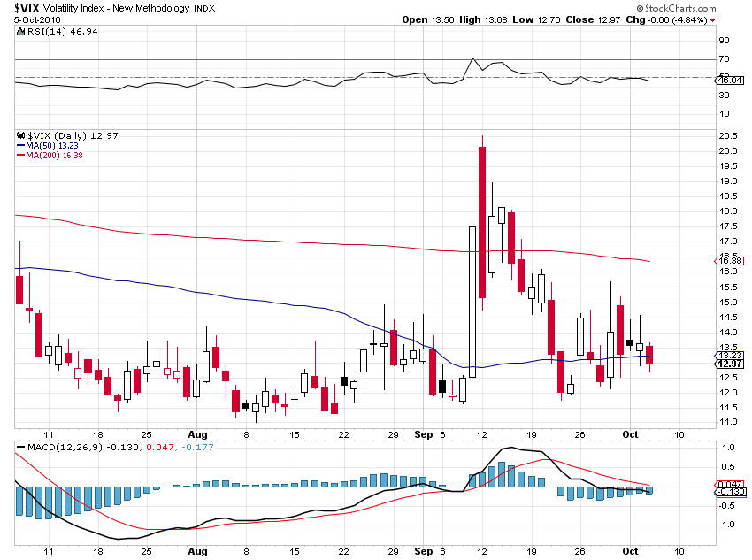The width and height of the screenshot is (752, 560).
Task: Click the 11.0 label on price axis
Action: pyautogui.click(x=728, y=422)
